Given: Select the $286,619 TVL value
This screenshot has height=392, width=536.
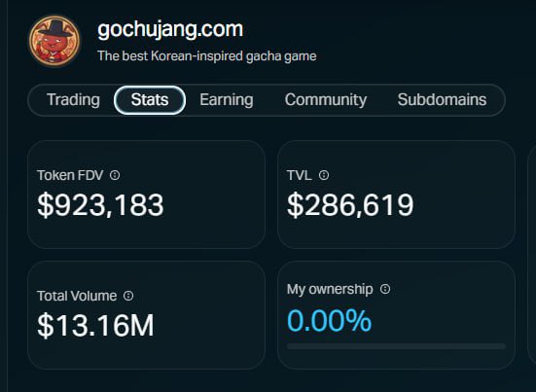Looking at the screenshot, I should coord(350,205).
